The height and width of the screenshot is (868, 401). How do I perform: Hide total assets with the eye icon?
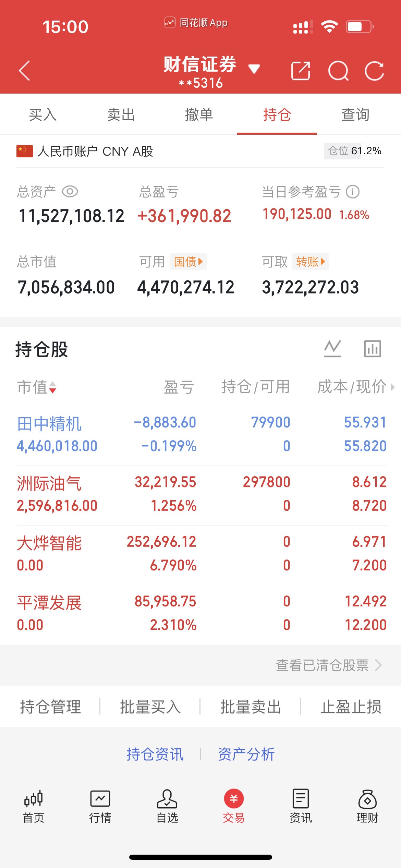click(x=70, y=191)
